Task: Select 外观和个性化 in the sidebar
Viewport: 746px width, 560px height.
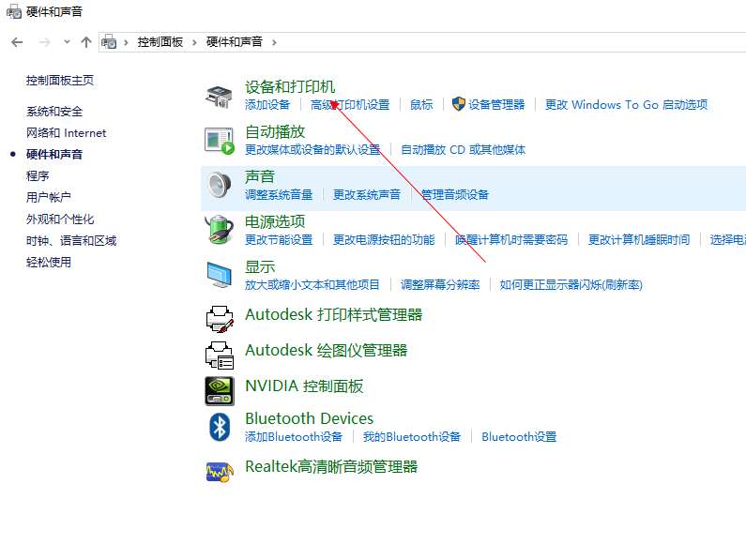Action: tap(60, 219)
